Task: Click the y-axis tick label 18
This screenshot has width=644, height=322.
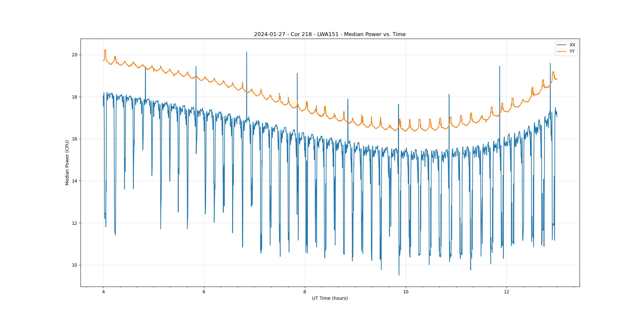Action: tap(75, 97)
